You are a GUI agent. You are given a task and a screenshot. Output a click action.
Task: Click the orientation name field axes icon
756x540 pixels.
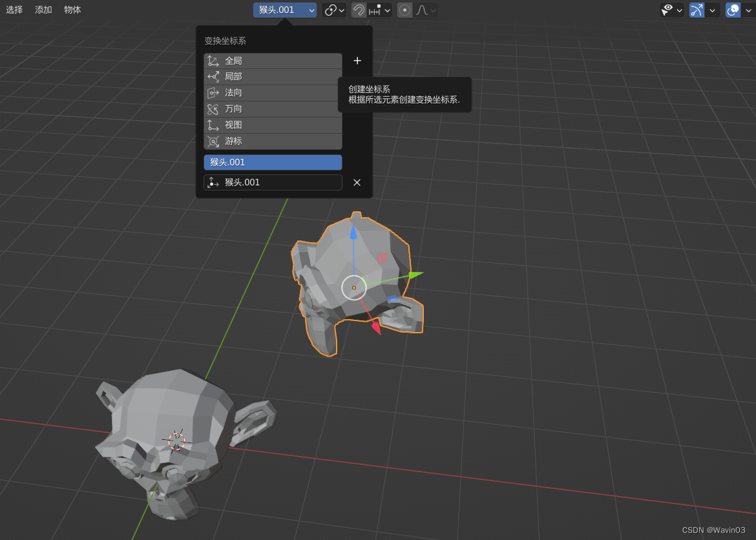[x=213, y=182]
